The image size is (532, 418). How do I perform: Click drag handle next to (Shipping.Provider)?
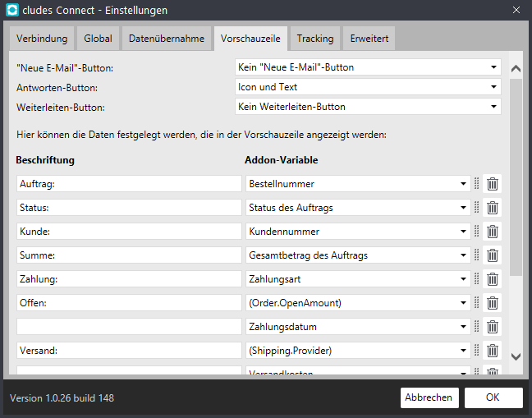point(477,350)
